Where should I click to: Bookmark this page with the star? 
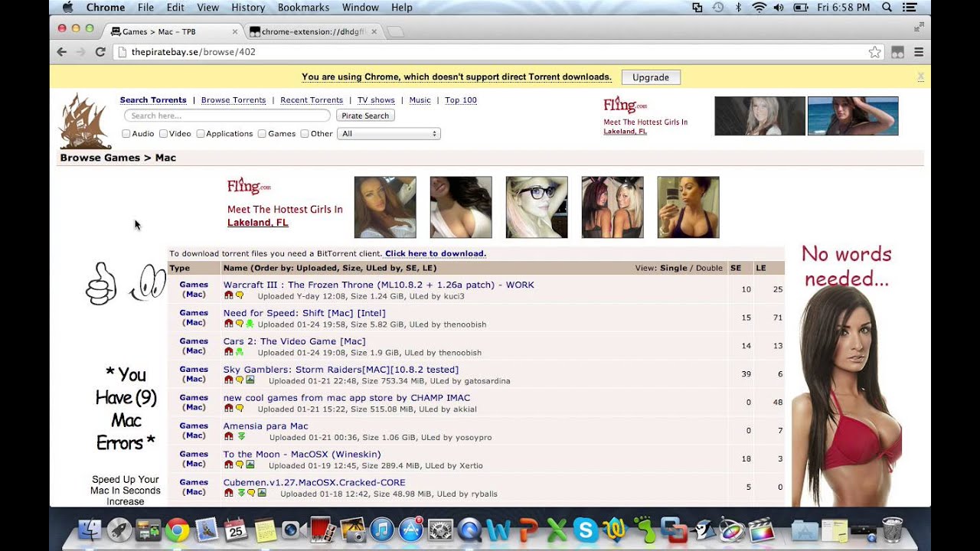coord(874,52)
